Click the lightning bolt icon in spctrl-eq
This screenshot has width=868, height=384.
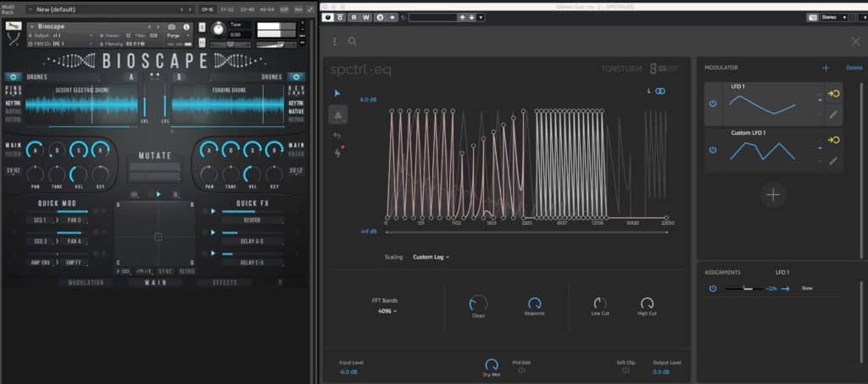[x=337, y=153]
